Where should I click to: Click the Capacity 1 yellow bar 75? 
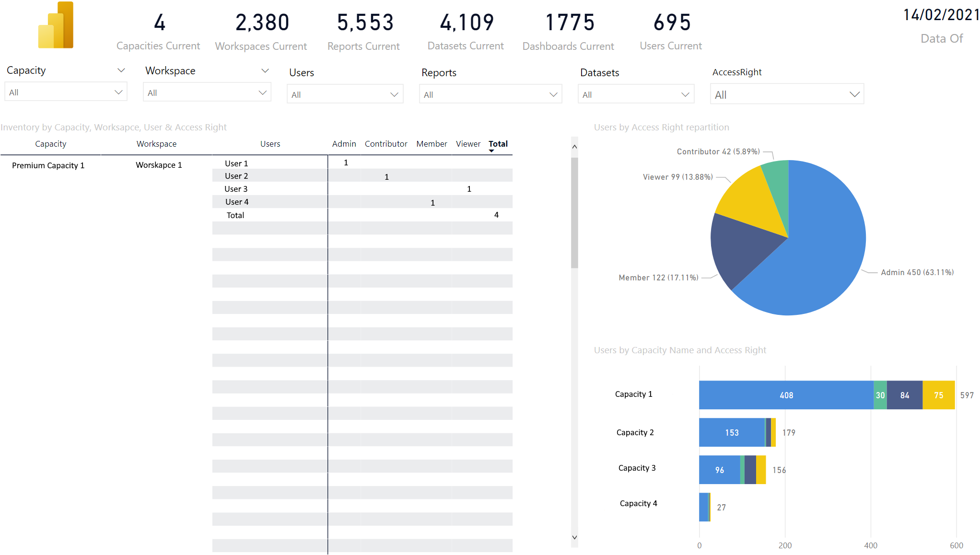point(939,395)
